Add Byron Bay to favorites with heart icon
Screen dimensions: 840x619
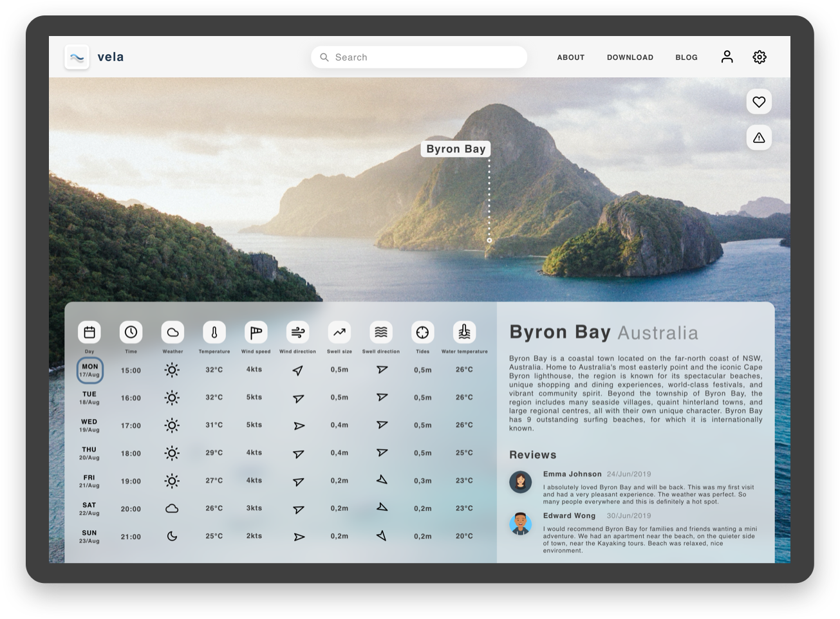click(759, 101)
